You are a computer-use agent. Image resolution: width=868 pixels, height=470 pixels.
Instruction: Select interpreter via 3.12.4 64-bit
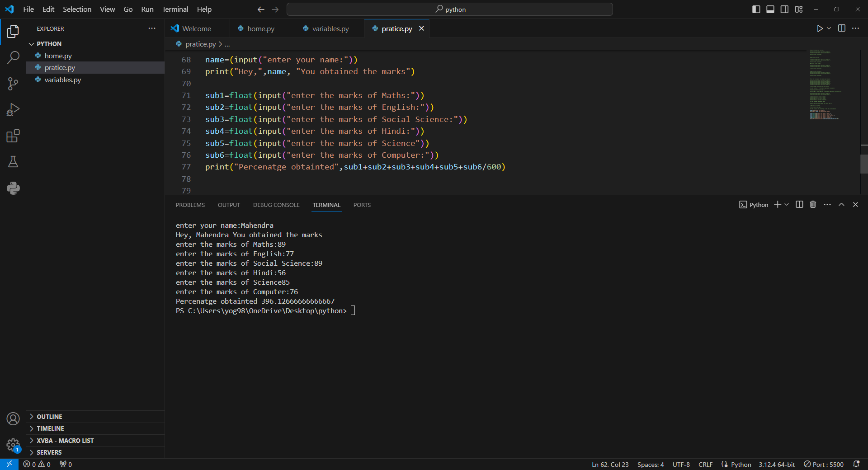pyautogui.click(x=777, y=465)
